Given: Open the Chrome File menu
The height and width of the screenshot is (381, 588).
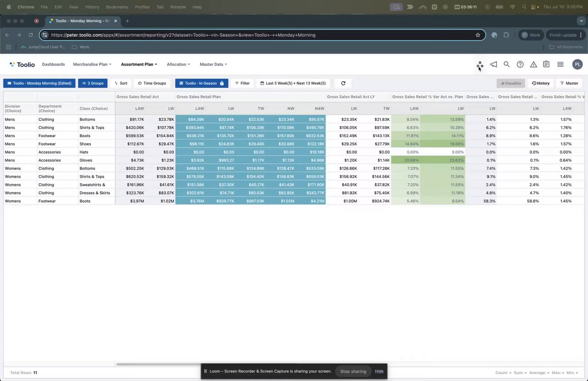Looking at the screenshot, I should pos(44,7).
